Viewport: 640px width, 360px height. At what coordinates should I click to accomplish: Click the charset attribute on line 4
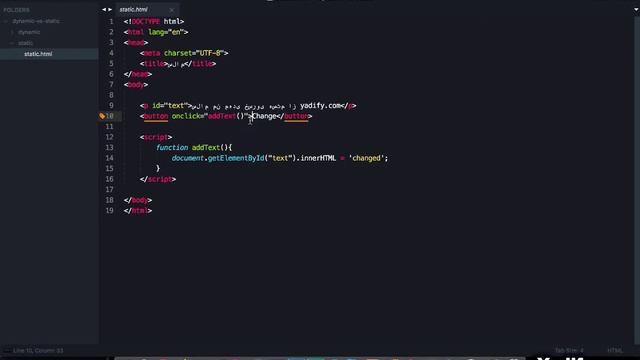(178, 53)
